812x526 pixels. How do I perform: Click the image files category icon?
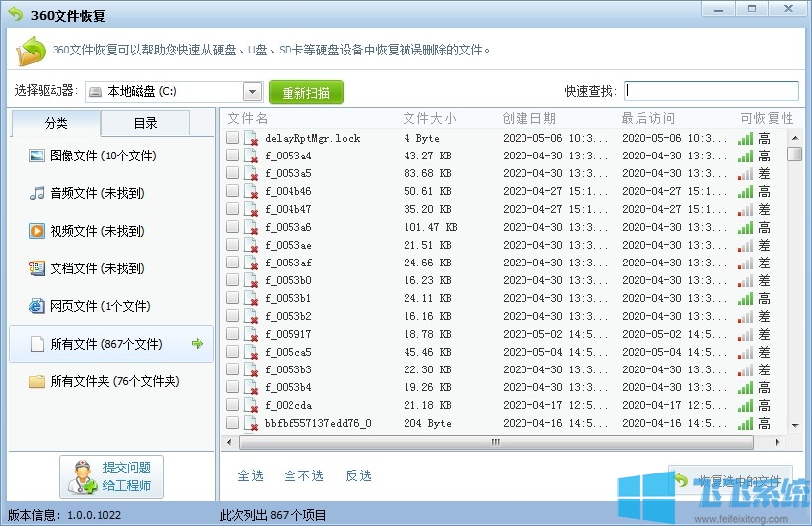37,156
